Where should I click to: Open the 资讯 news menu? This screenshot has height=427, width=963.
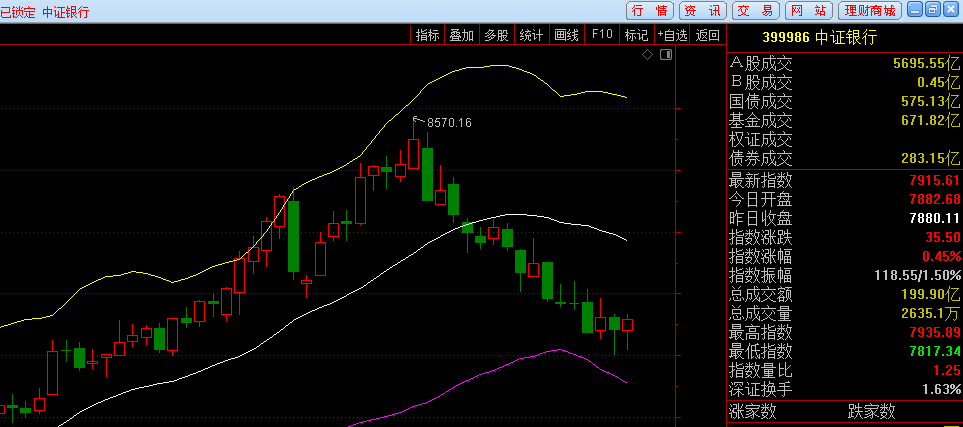click(x=703, y=10)
